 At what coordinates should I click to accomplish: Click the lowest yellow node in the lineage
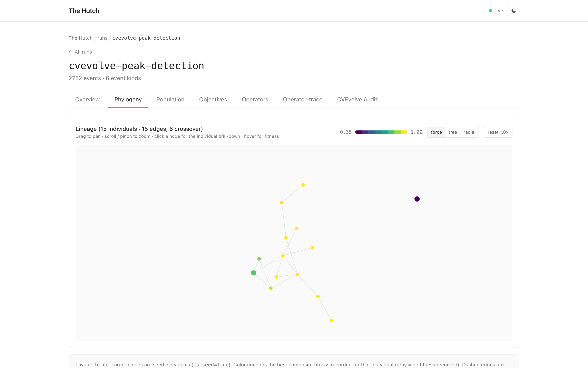click(332, 321)
